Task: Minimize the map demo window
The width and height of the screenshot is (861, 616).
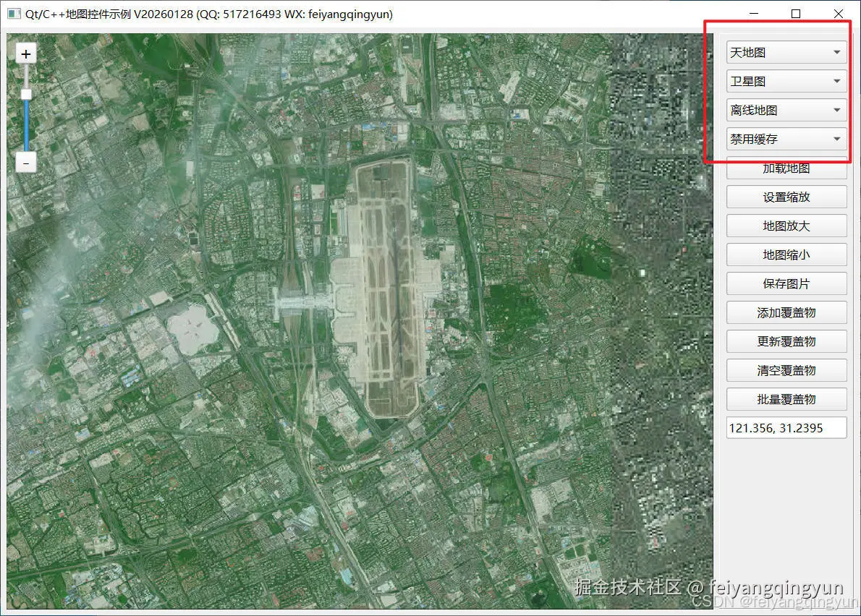Action: [753, 14]
